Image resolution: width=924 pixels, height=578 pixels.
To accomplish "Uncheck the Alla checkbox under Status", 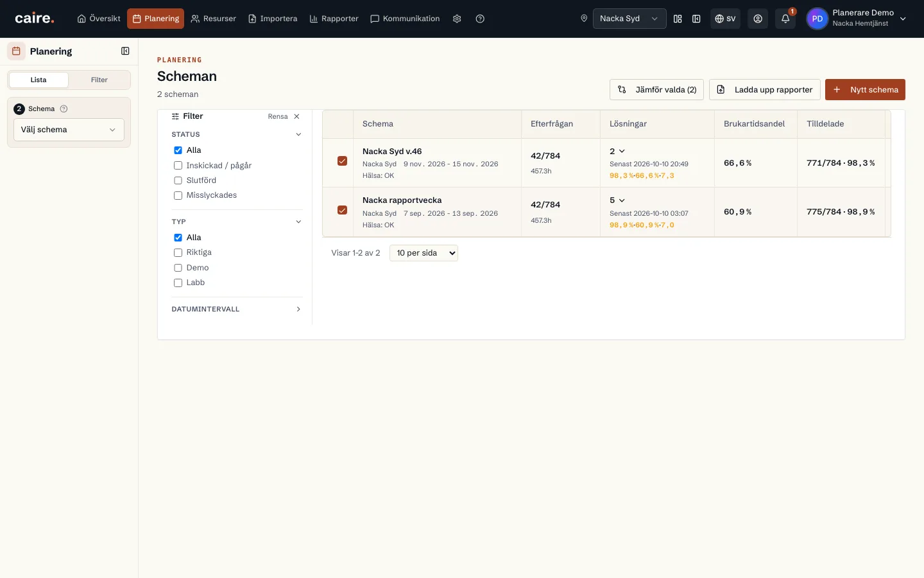I will pyautogui.click(x=178, y=150).
